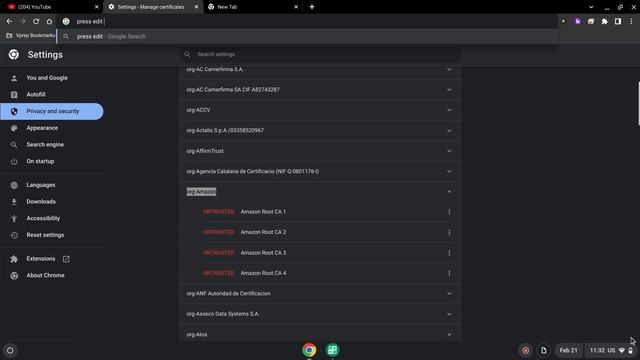
Task: Go back with the browser back arrow
Action: coord(9,21)
